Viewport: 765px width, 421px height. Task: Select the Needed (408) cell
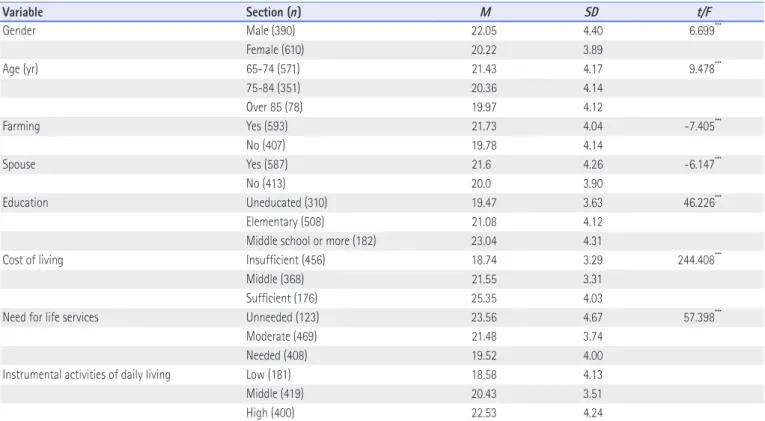click(x=277, y=355)
